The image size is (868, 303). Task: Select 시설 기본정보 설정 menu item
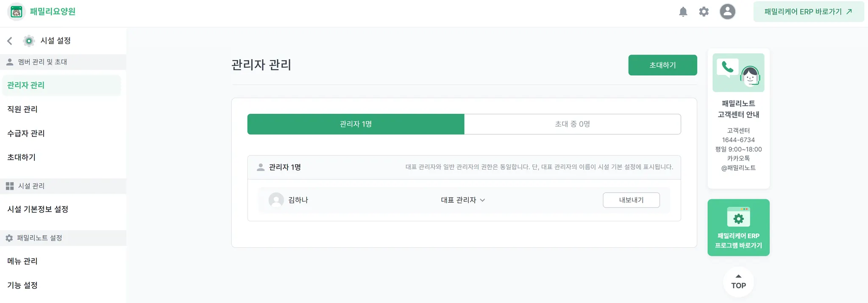click(38, 209)
